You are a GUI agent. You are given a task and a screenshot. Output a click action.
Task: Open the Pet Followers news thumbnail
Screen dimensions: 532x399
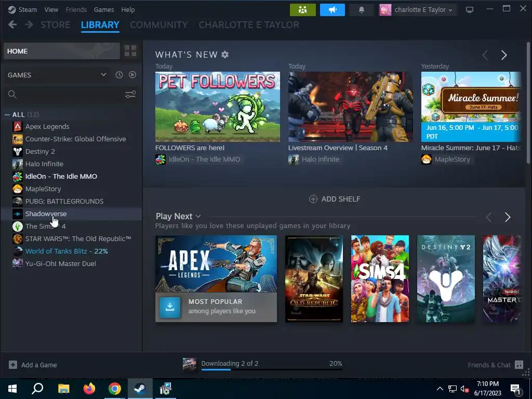tap(218, 107)
